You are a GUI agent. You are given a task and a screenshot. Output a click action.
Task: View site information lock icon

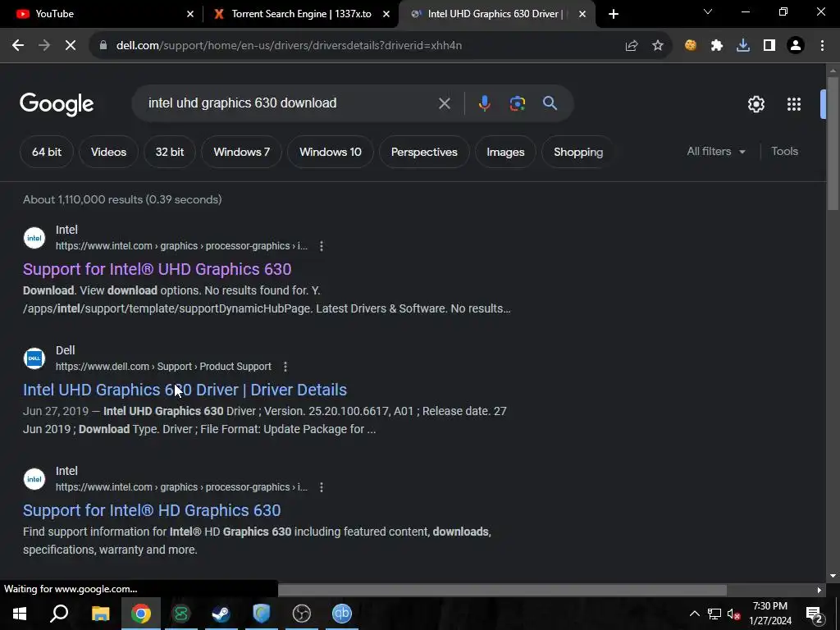pos(103,46)
